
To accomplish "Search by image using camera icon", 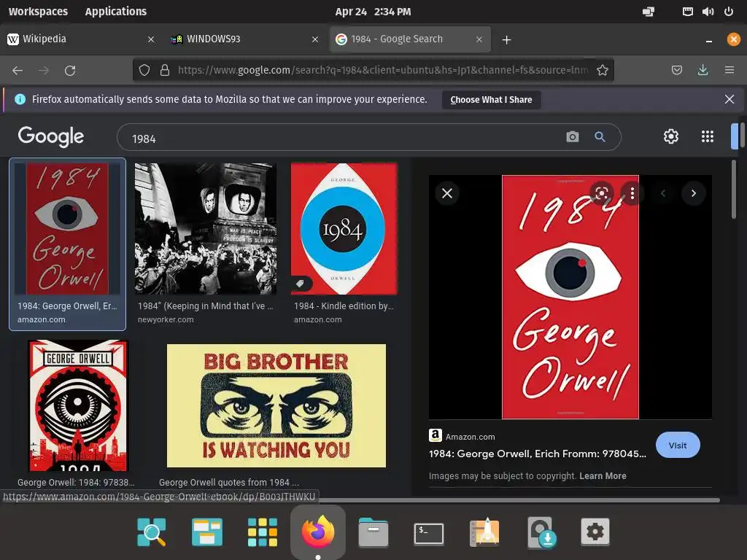I will tap(572, 137).
